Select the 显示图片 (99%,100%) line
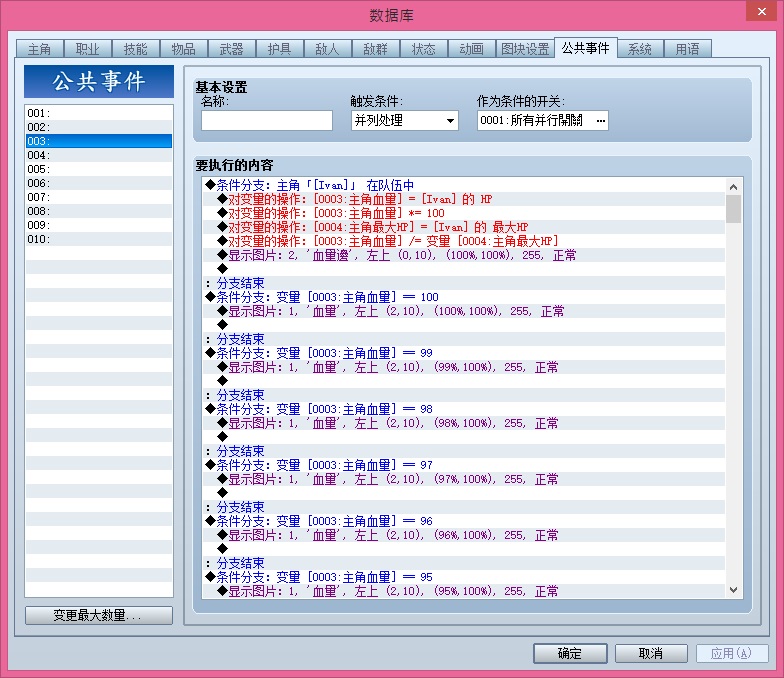Viewport: 784px width, 678px height. pyautogui.click(x=464, y=367)
